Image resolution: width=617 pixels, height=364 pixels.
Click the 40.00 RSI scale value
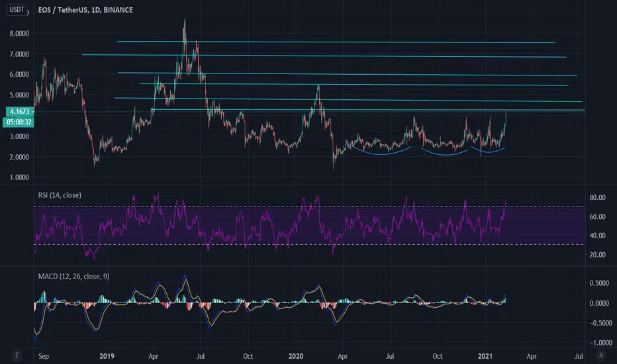597,236
